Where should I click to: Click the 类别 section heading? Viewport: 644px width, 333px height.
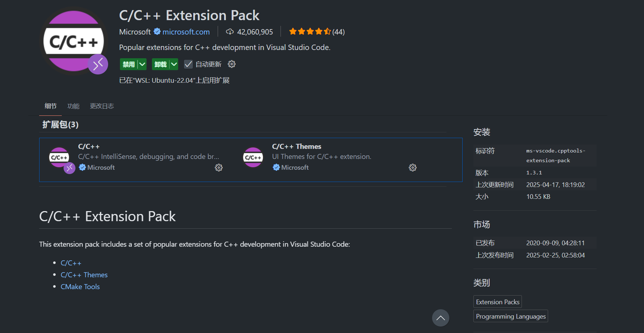tap(482, 283)
